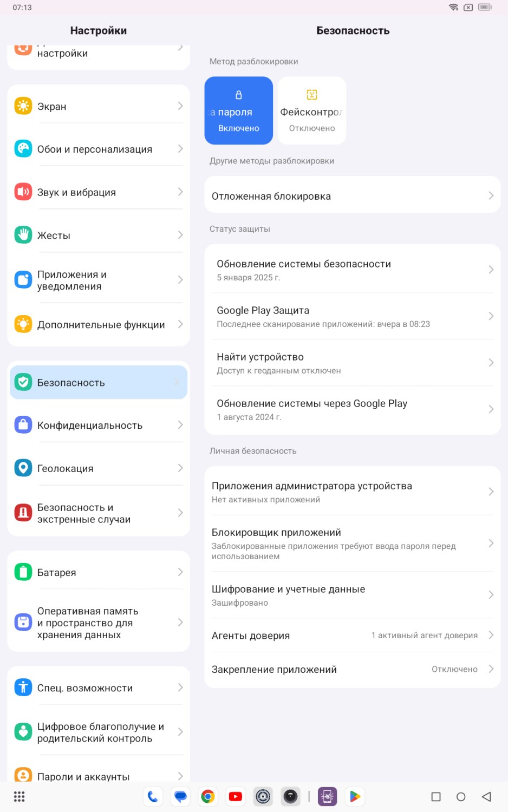Image resolution: width=508 pixels, height=812 pixels.
Task: Select the password unlock method card
Action: [239, 110]
